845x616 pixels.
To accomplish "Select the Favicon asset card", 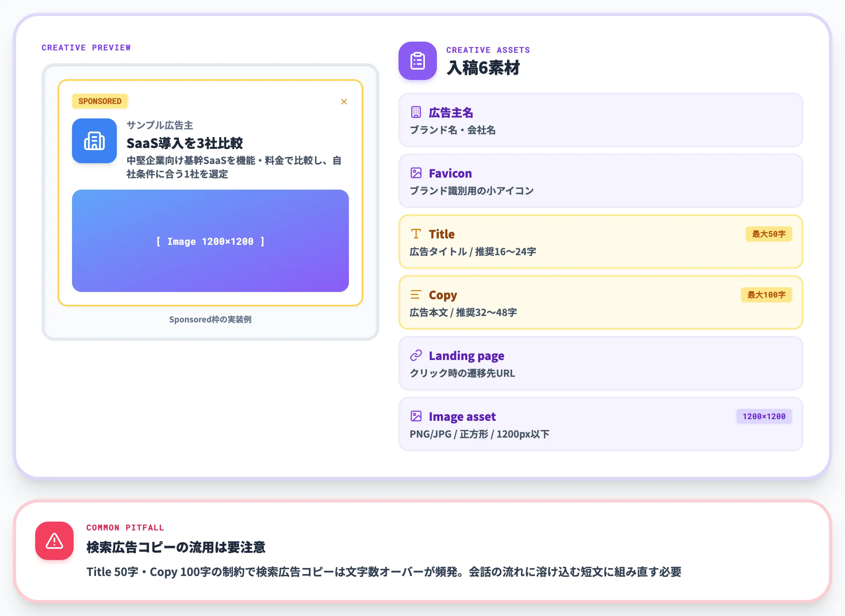I will click(x=601, y=181).
